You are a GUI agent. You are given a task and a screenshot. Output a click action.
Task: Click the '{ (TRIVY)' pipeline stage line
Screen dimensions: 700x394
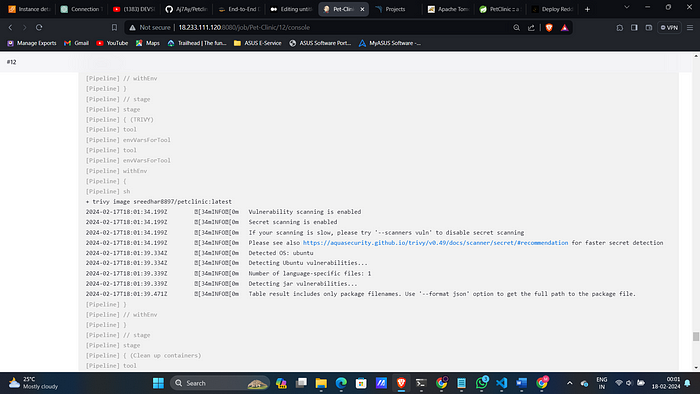click(120, 120)
